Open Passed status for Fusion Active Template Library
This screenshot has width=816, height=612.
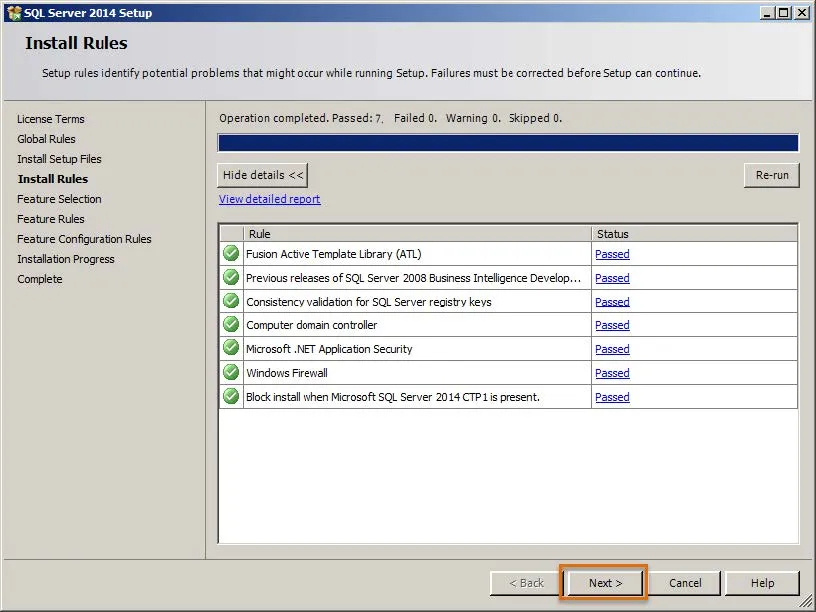click(x=612, y=254)
